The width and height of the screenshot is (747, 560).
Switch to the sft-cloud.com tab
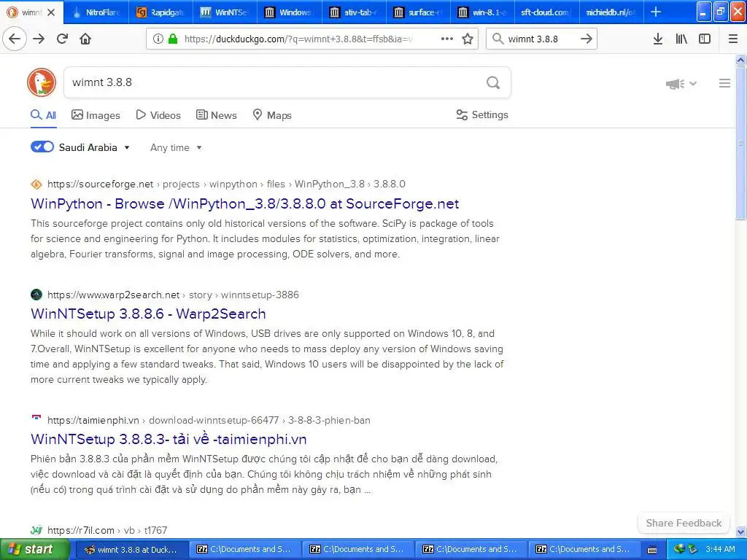(x=546, y=12)
